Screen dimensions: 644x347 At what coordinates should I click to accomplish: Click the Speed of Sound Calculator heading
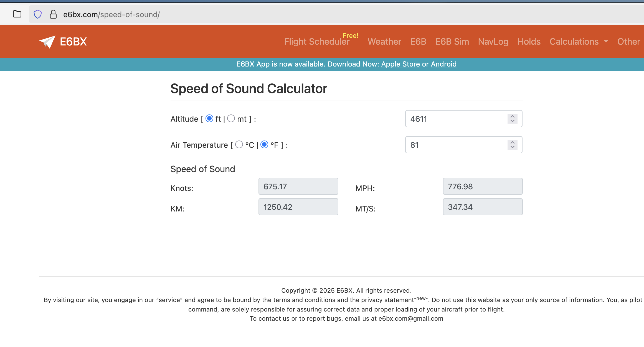tap(249, 89)
